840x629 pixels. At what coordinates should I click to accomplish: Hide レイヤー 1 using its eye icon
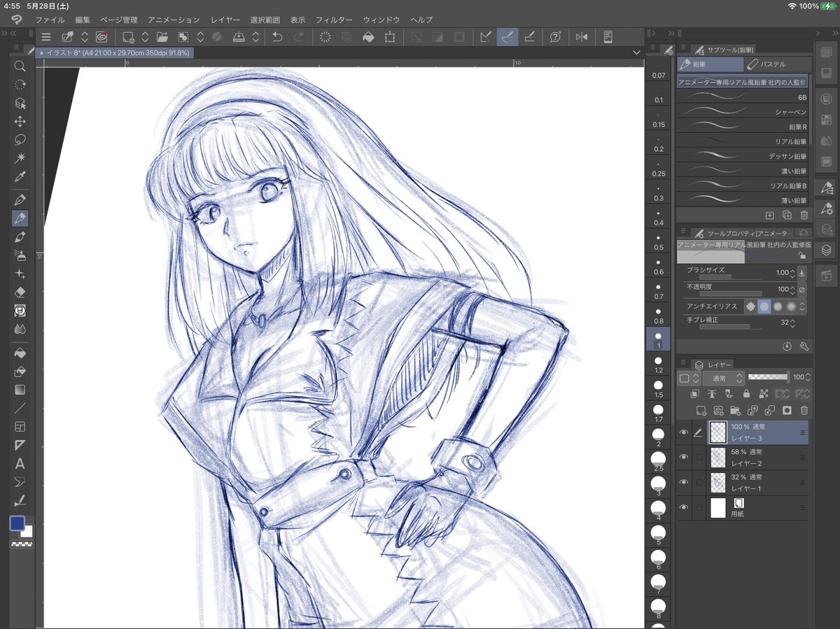click(684, 482)
